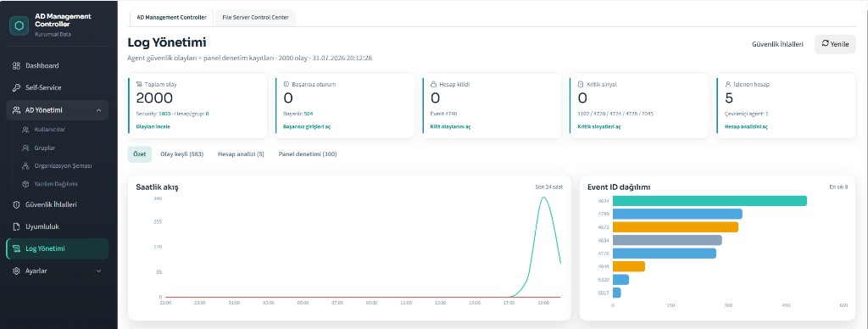Click the teal 4624 event bar

(709, 201)
